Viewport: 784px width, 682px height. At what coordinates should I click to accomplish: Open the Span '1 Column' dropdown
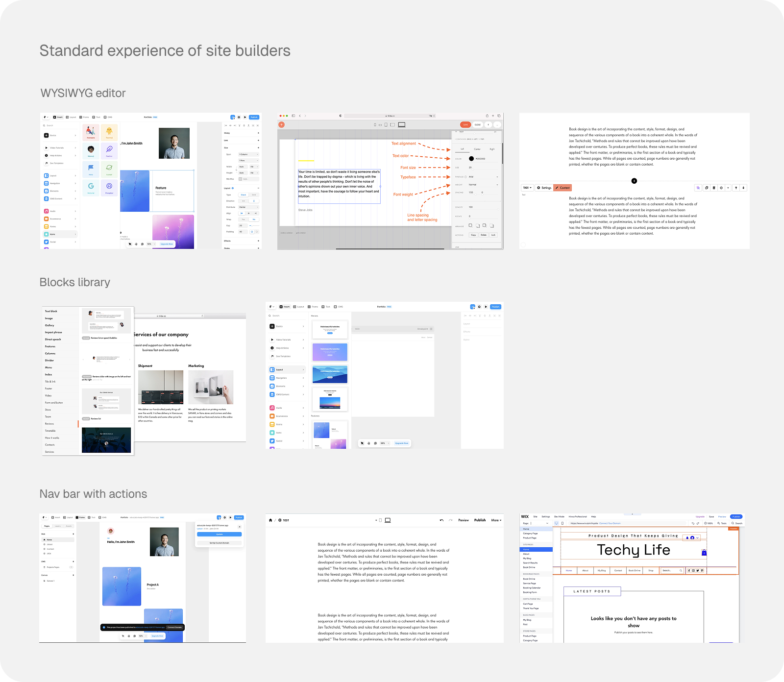click(x=248, y=154)
